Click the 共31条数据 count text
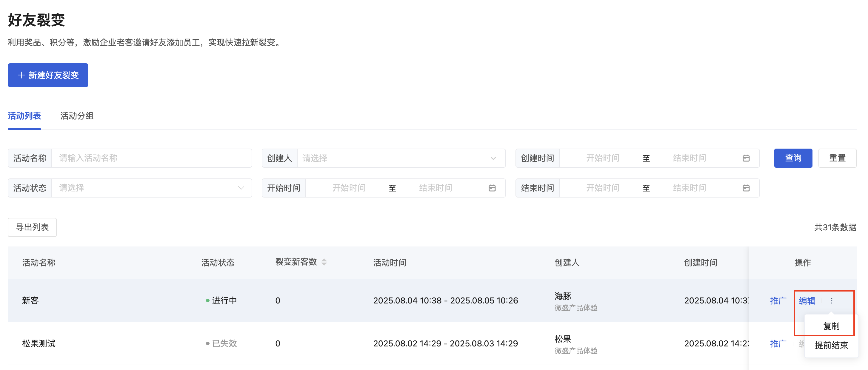868x370 pixels. 835,227
